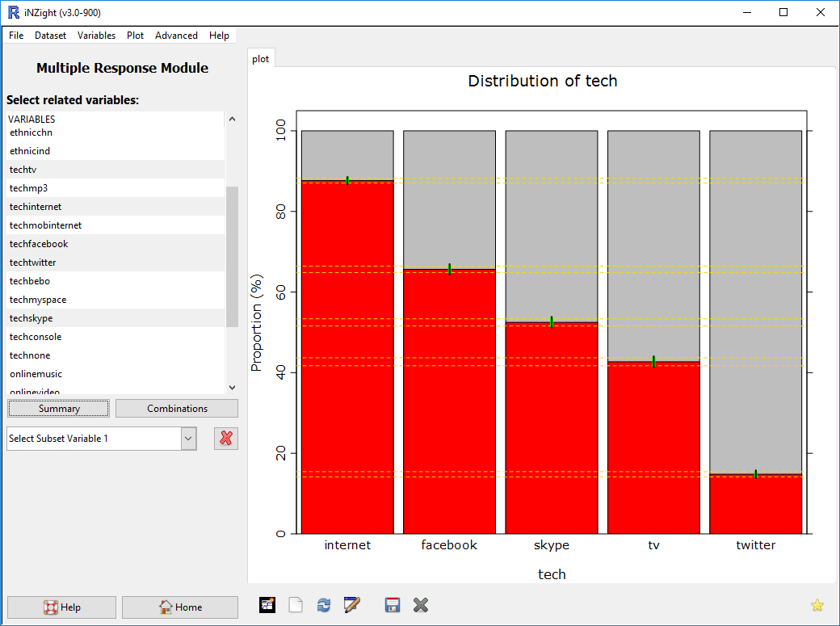Click the Home button

pyautogui.click(x=180, y=607)
